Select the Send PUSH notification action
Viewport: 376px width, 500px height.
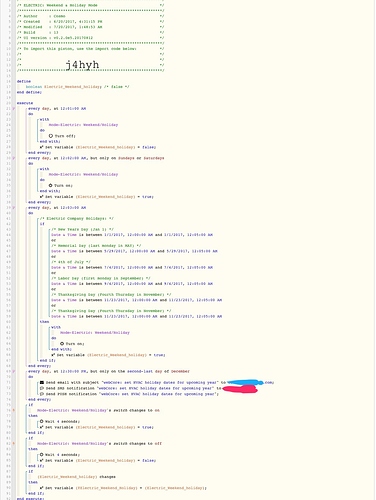(129, 394)
